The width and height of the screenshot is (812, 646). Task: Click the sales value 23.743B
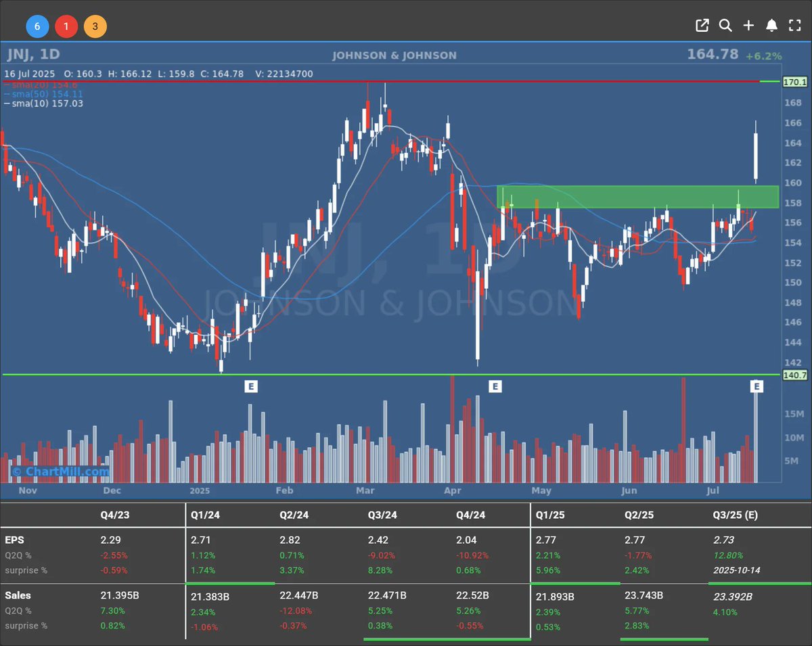point(644,596)
